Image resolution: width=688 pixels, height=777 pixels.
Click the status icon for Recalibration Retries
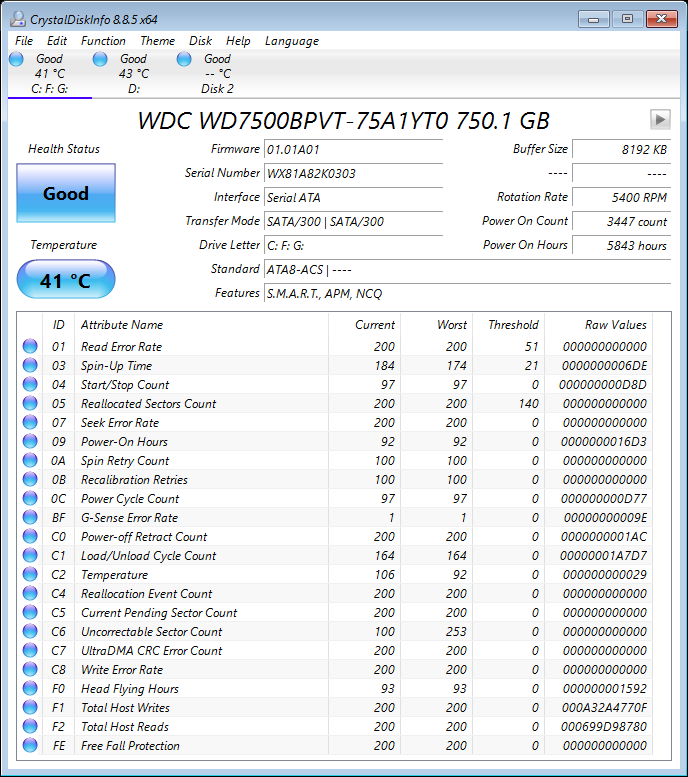pos(30,479)
